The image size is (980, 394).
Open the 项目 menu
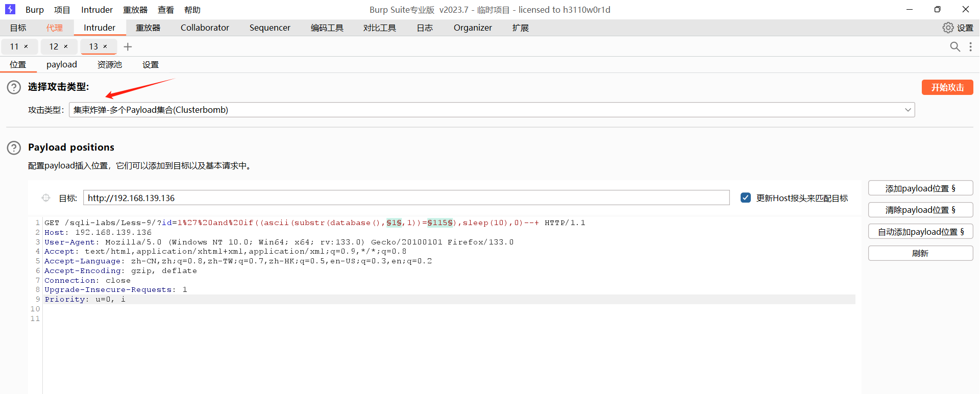(62, 10)
